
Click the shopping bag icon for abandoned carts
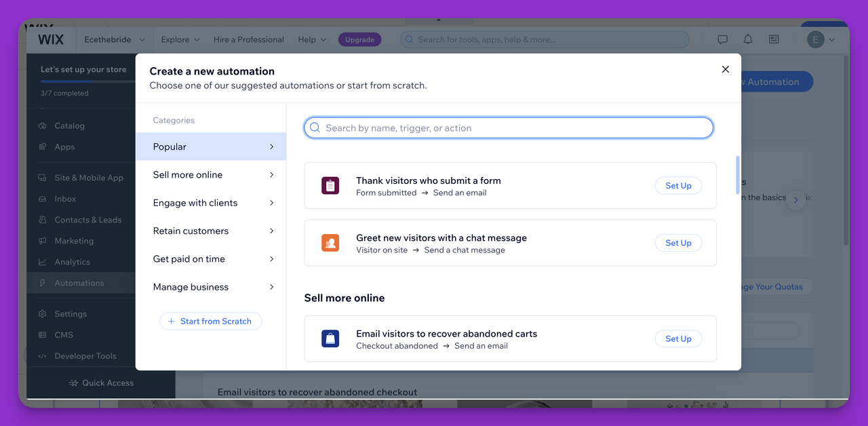(330, 338)
